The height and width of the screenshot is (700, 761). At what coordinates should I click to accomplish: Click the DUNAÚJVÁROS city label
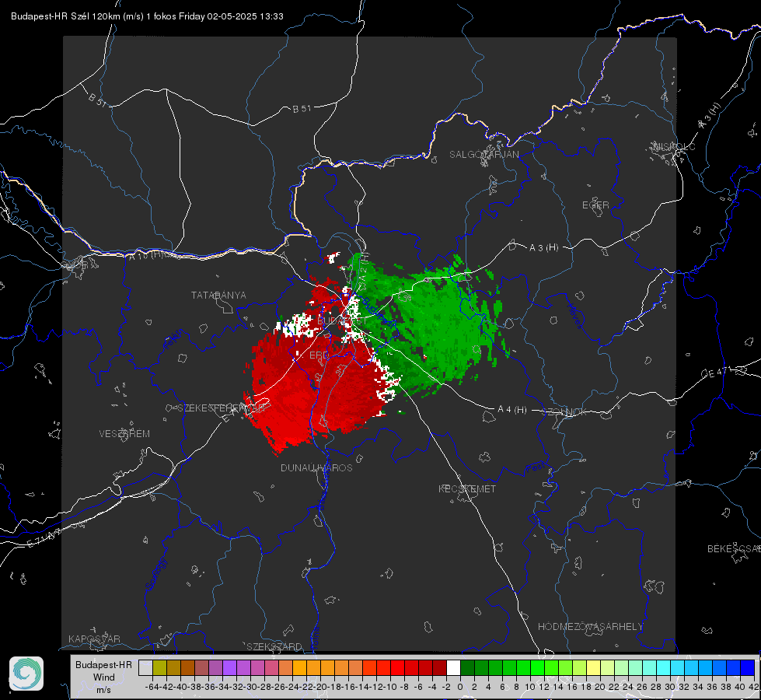point(316,467)
